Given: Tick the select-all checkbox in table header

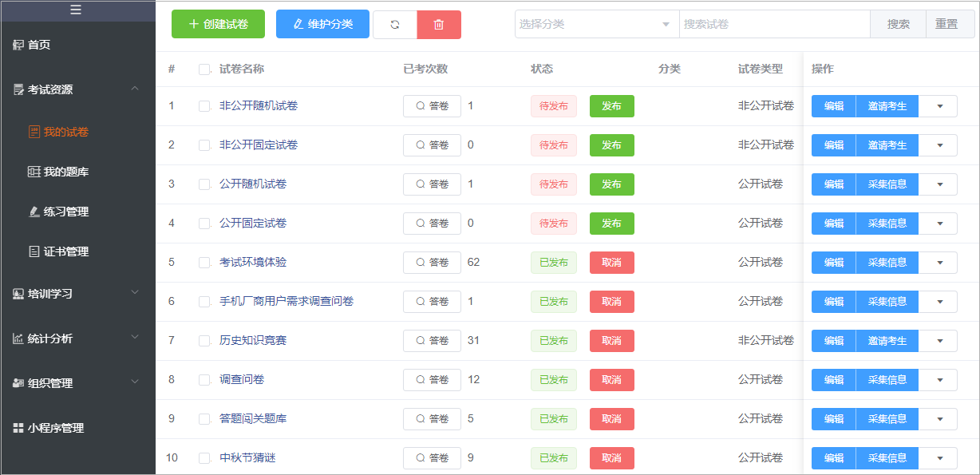Looking at the screenshot, I should 204,69.
